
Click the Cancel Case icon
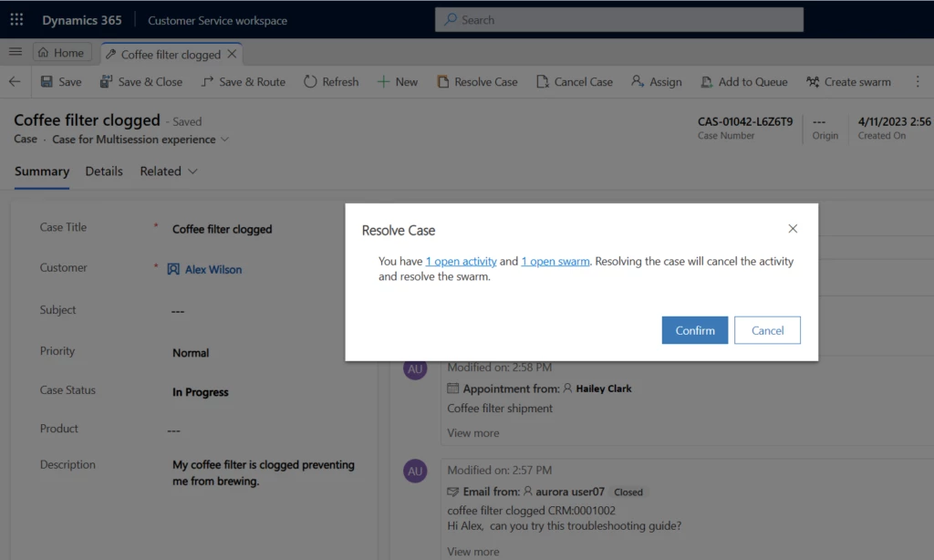pos(544,81)
